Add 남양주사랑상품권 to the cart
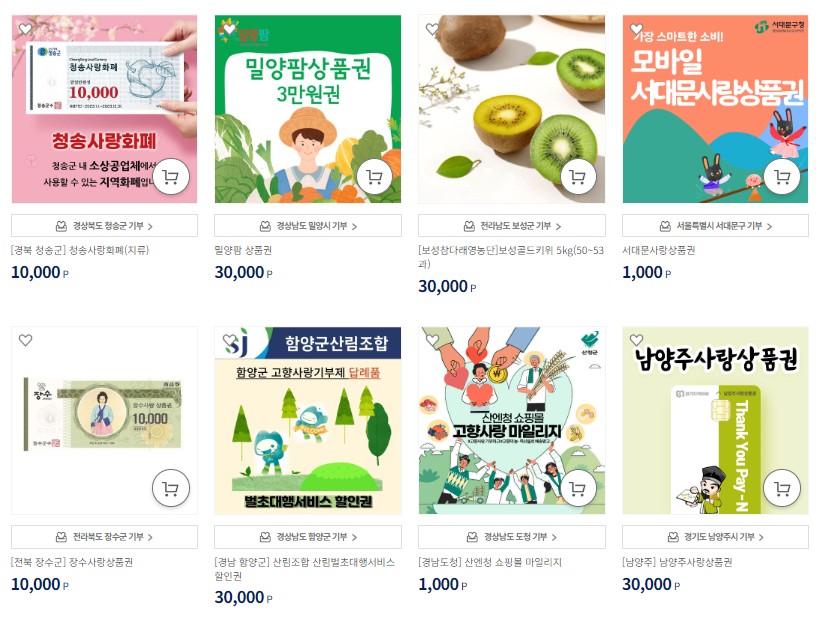Viewport: 822px width, 623px height. point(782,488)
